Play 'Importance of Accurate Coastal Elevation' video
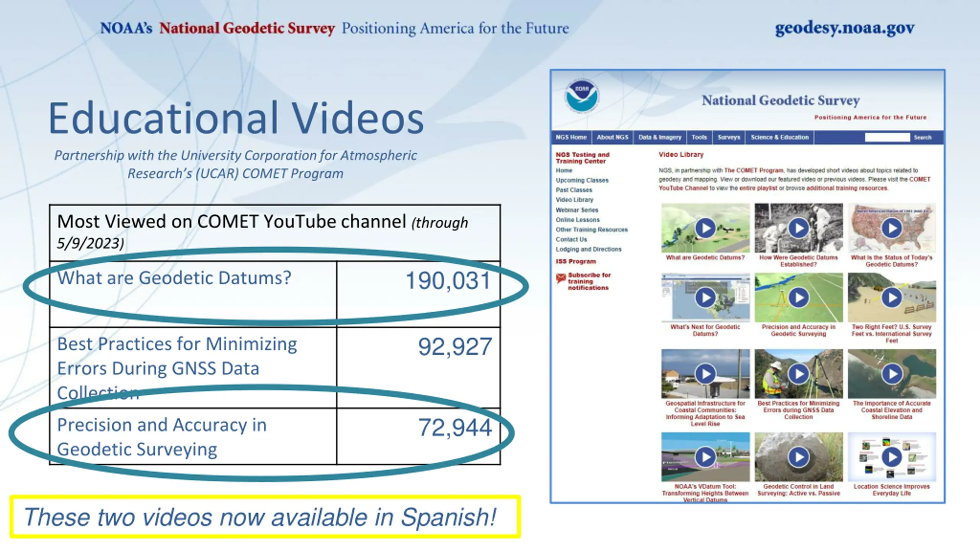Screen dimensions: 980x551 point(892,373)
